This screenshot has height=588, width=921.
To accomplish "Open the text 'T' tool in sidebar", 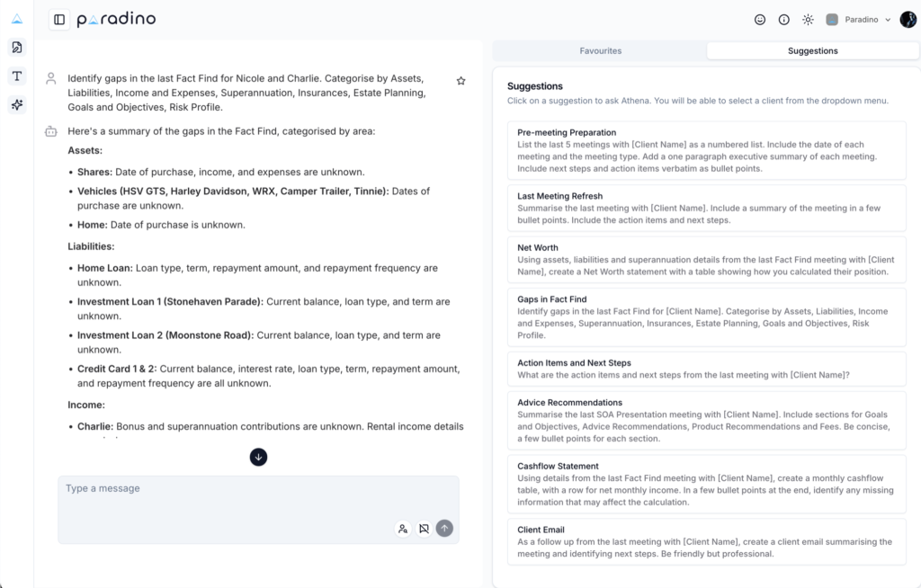I will tap(17, 76).
